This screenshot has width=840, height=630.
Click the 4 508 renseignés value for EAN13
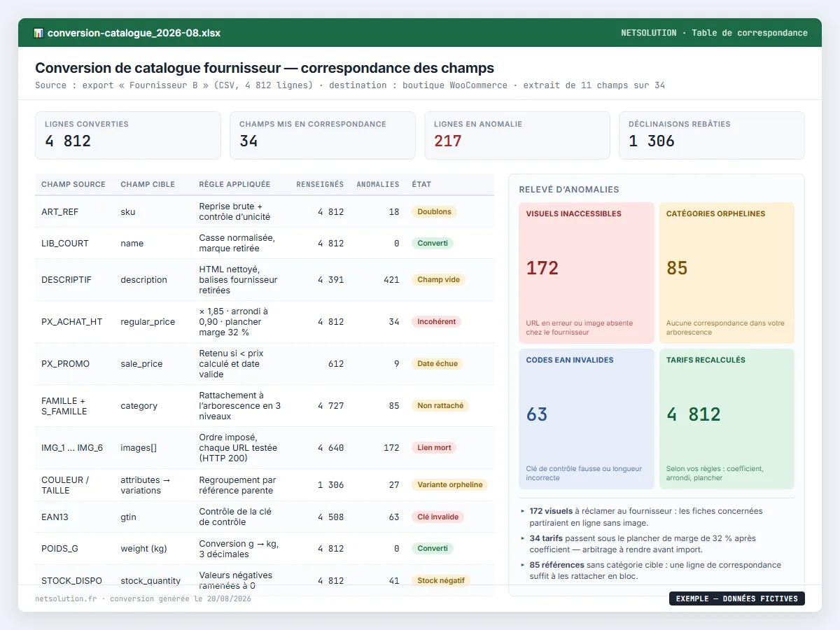click(x=330, y=517)
